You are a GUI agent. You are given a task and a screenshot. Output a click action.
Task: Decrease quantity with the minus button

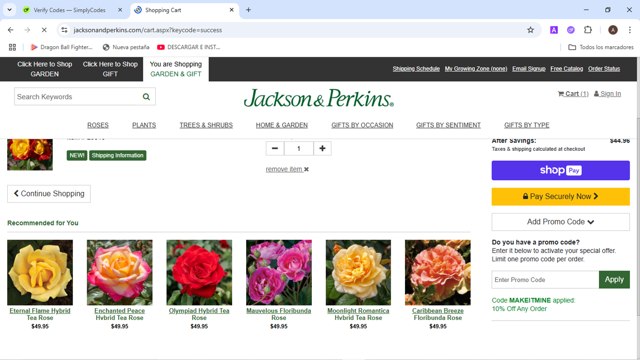(x=275, y=148)
